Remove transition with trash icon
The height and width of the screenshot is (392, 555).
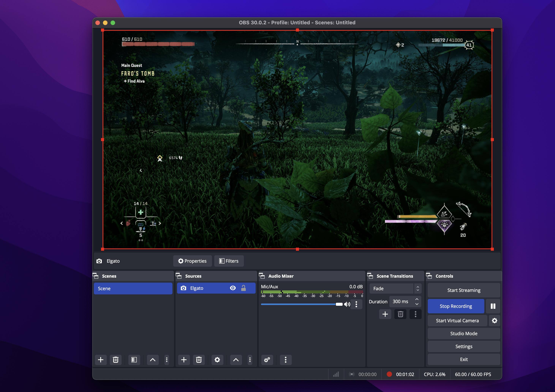(400, 314)
